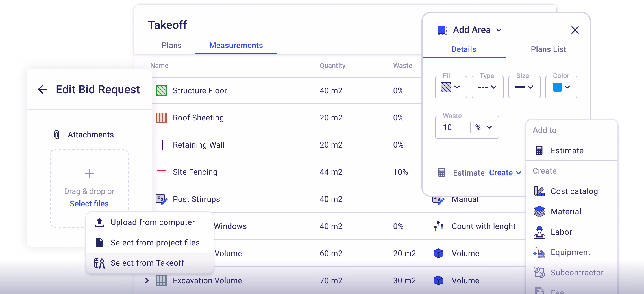Click the Material layers icon
The height and width of the screenshot is (294, 644).
[x=539, y=211]
